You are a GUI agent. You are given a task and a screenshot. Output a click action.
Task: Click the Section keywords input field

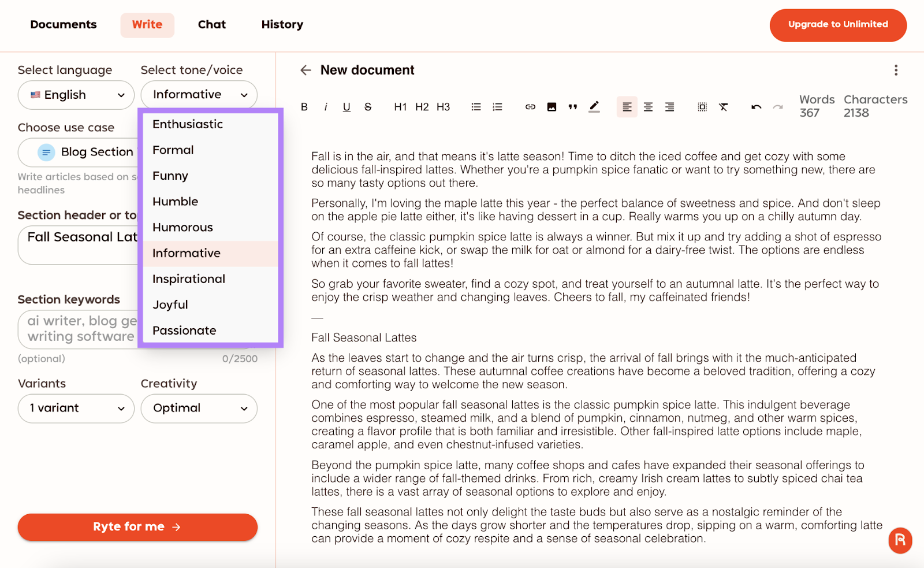78,329
